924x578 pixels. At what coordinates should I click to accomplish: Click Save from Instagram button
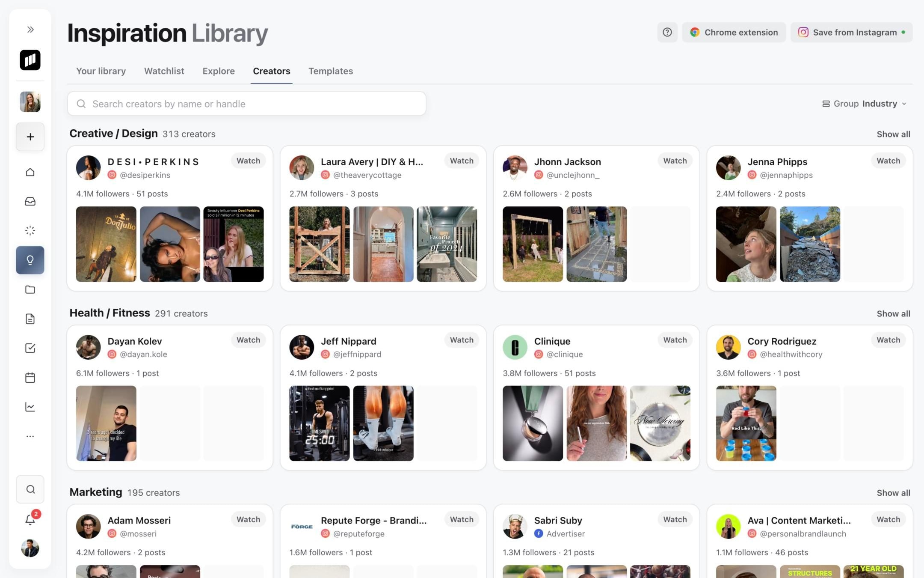(x=851, y=32)
